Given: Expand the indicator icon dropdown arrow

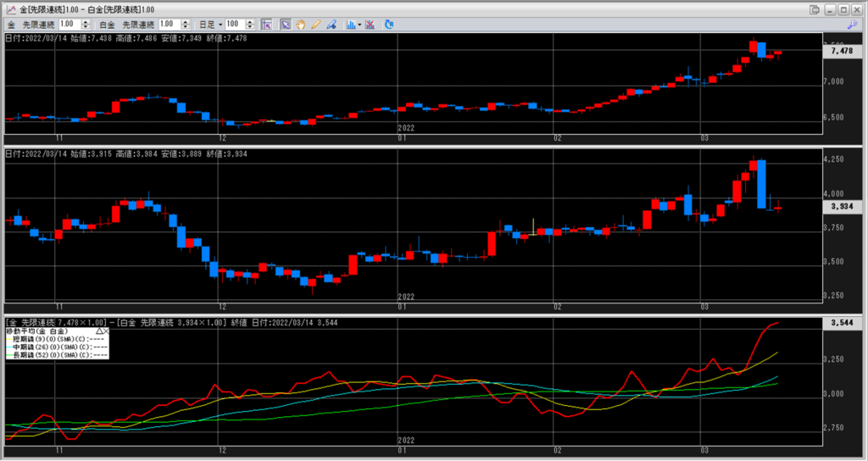Looking at the screenshot, I should tap(359, 25).
